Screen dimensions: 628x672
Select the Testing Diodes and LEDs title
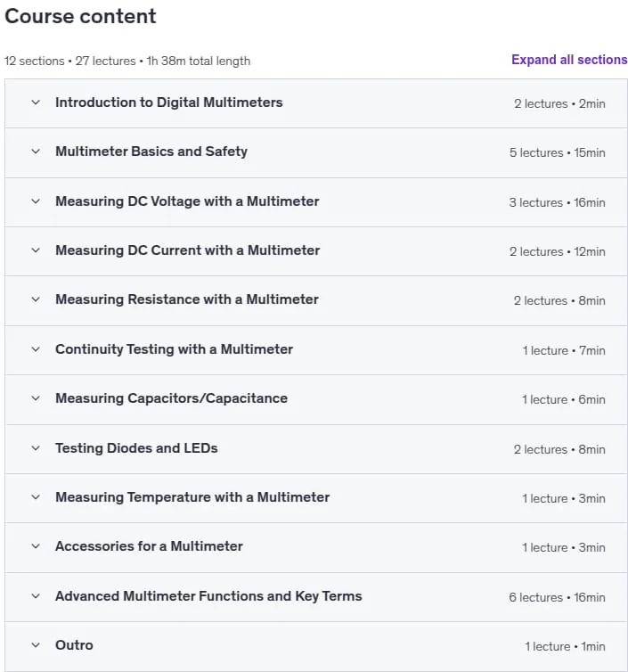136,448
